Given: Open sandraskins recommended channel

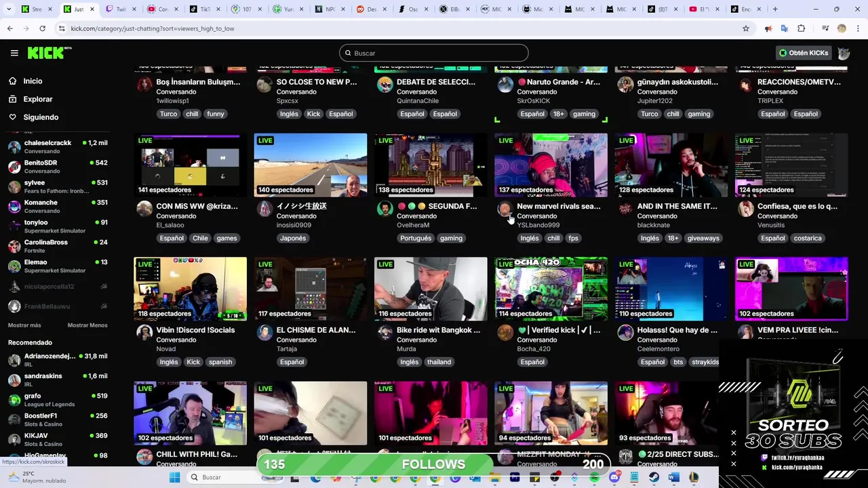Looking at the screenshot, I should pos(58,380).
